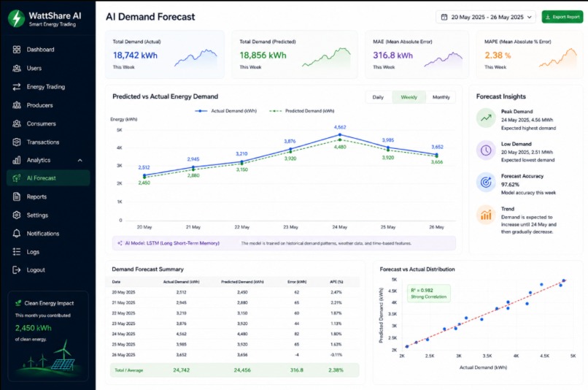588x390 pixels.
Task: Click the Users sidebar icon
Action: (17, 69)
